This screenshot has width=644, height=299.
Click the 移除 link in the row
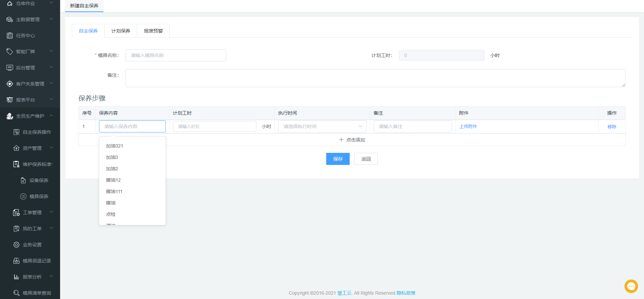click(611, 126)
